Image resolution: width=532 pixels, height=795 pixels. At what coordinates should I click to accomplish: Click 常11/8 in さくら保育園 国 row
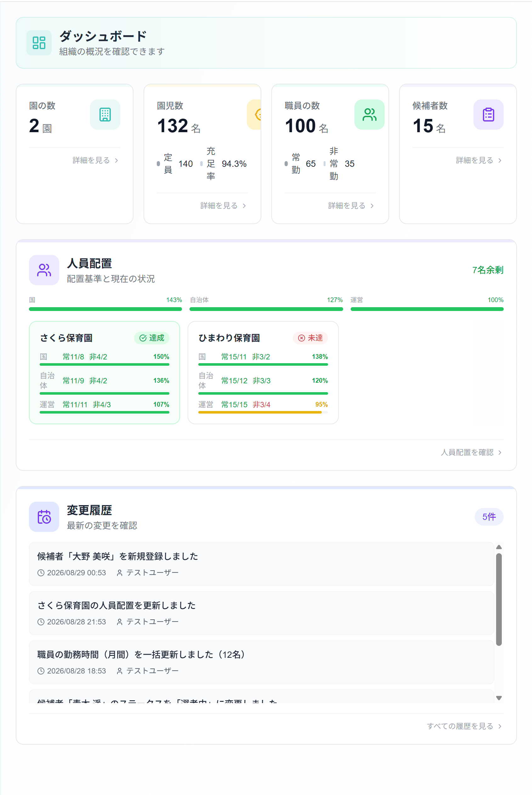pos(73,357)
